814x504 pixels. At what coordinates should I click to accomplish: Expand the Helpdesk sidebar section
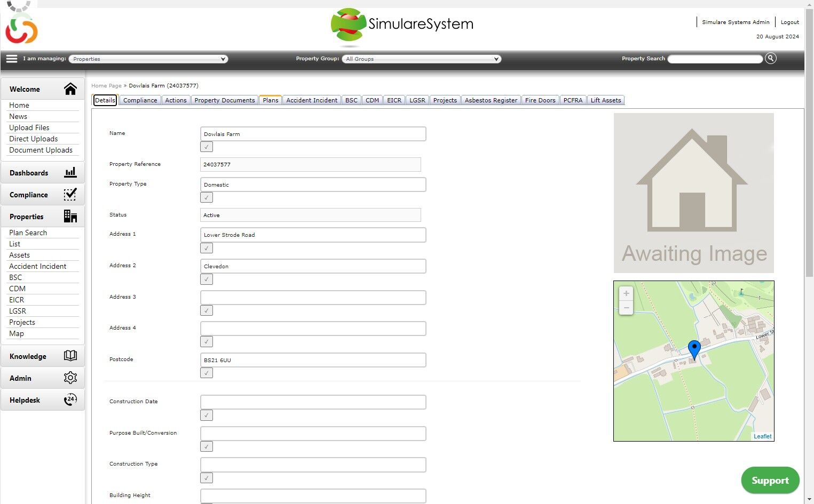tap(43, 400)
